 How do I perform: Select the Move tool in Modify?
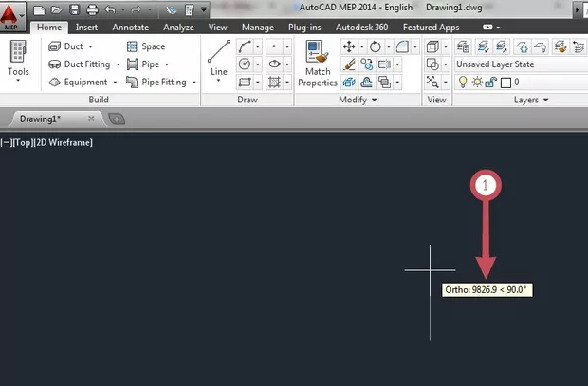pos(348,46)
